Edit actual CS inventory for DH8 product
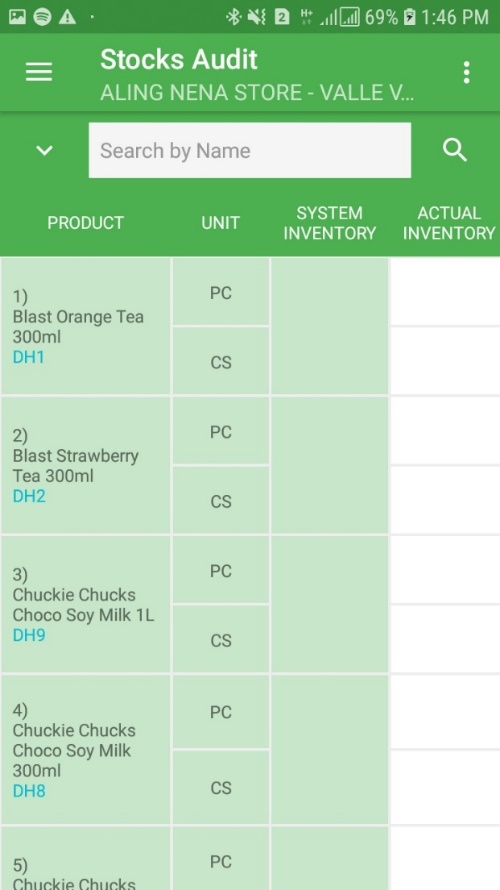500x890 pixels. tap(445, 787)
